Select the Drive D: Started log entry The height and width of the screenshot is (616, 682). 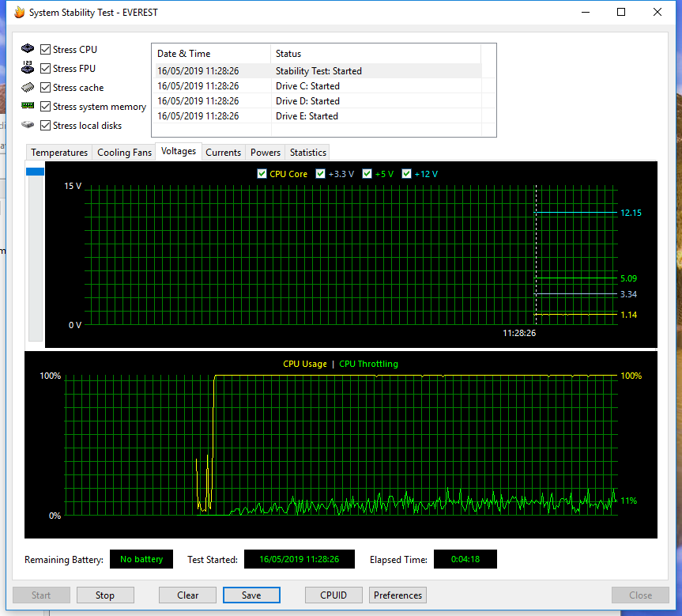pyautogui.click(x=318, y=101)
